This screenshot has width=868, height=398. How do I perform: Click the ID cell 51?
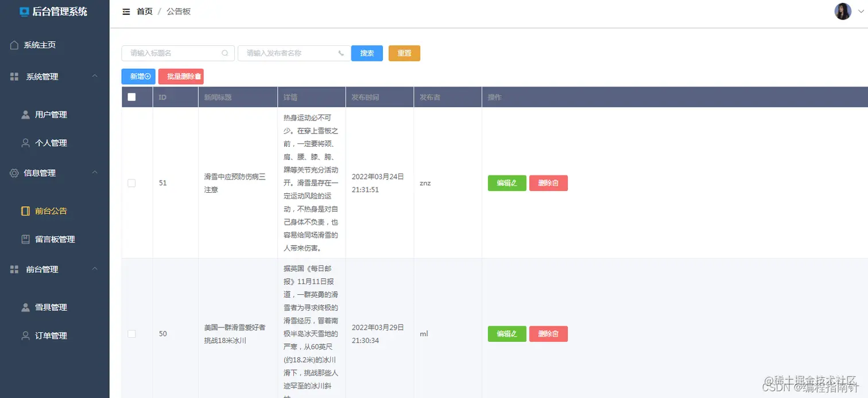click(163, 183)
